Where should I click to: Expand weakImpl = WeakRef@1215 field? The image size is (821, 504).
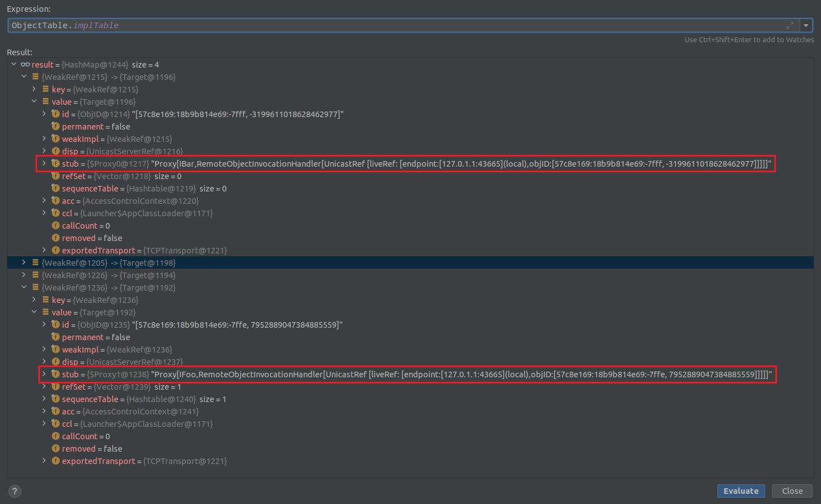tap(44, 139)
